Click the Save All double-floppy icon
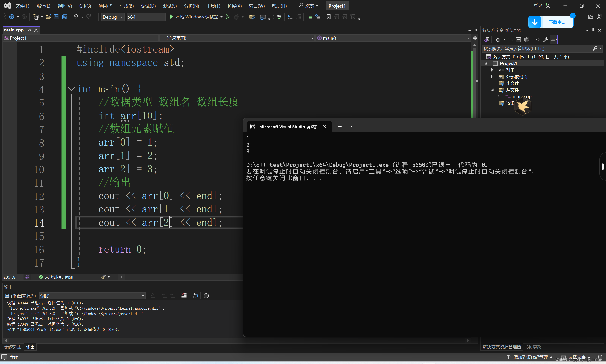The image size is (606, 364). point(65,17)
